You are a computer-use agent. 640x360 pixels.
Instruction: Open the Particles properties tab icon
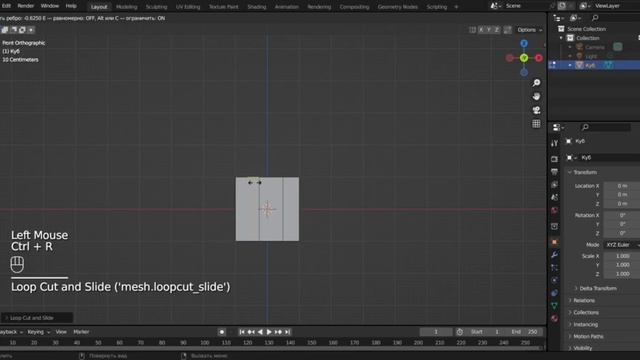pos(554,268)
